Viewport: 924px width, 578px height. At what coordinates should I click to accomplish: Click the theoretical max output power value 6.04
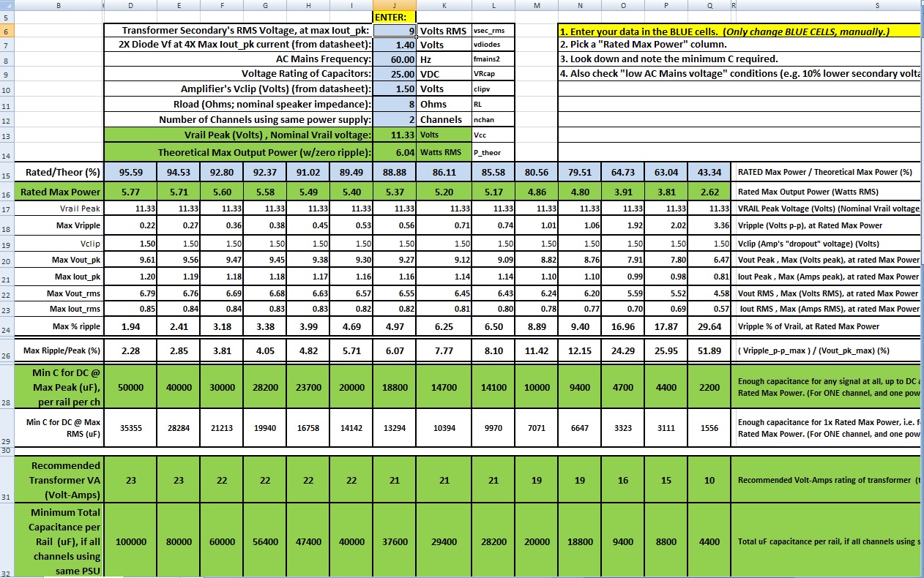pos(395,152)
